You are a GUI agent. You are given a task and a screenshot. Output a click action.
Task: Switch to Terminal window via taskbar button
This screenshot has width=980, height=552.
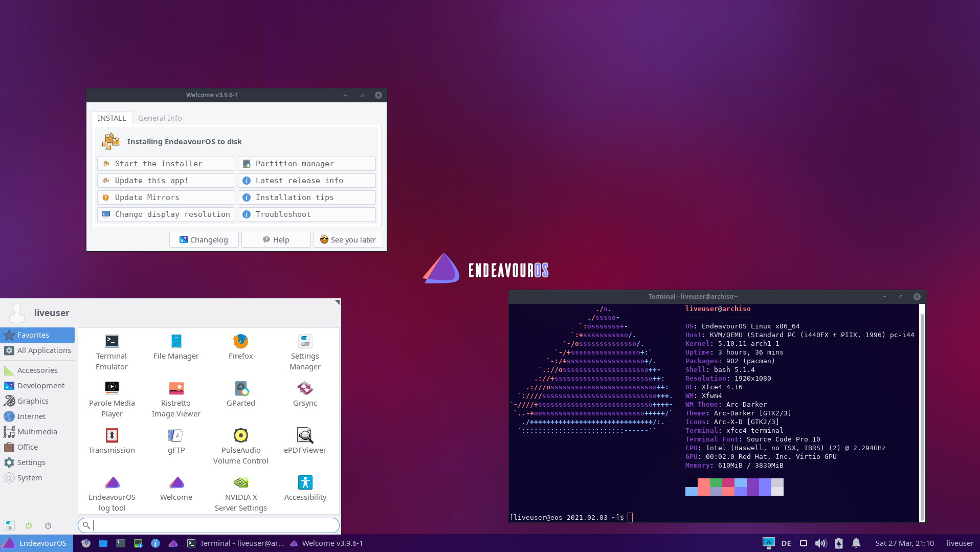[x=236, y=543]
